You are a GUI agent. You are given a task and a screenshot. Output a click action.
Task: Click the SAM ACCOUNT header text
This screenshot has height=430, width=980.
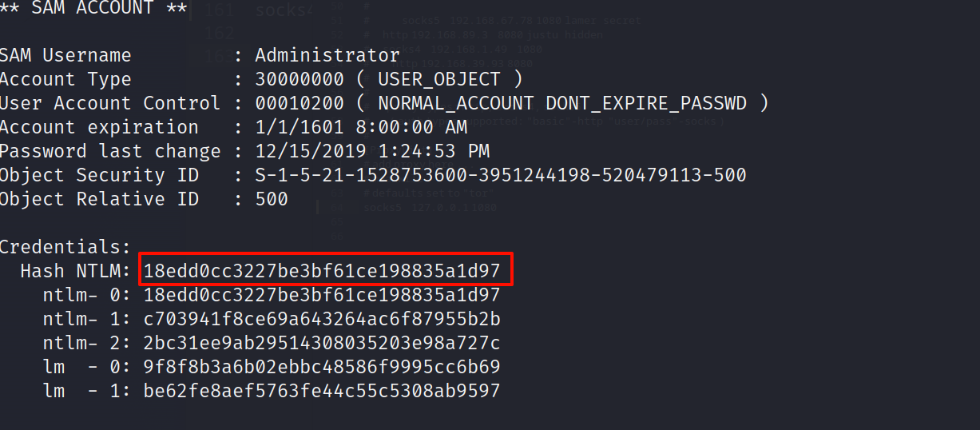point(93,8)
